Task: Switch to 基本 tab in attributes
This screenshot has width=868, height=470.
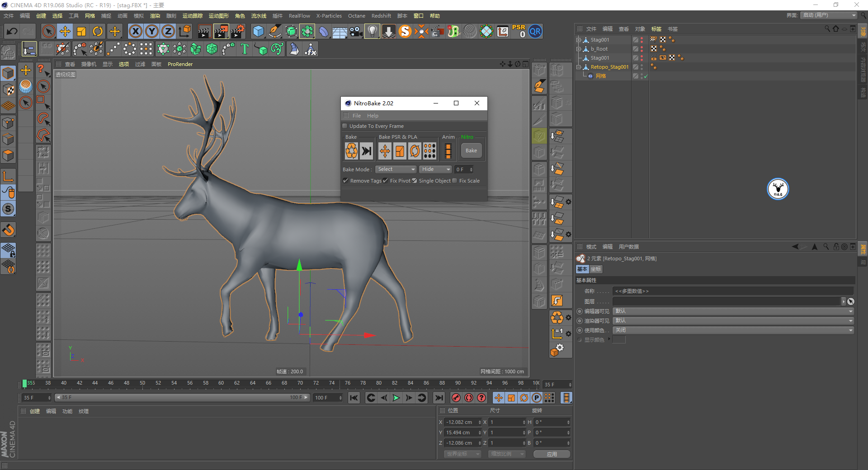Action: coord(582,269)
